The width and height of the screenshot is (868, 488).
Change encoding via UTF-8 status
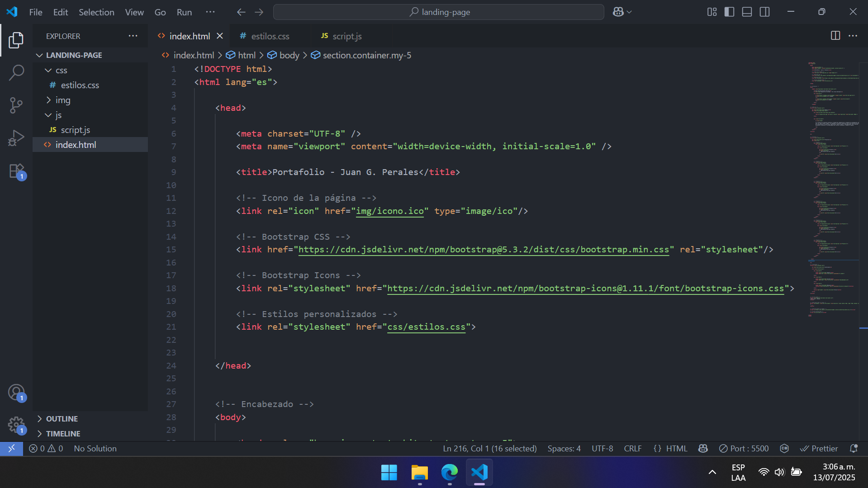click(x=602, y=449)
